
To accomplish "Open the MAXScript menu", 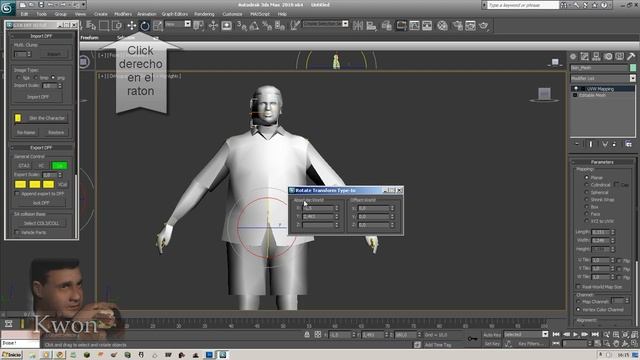I will tap(260, 14).
